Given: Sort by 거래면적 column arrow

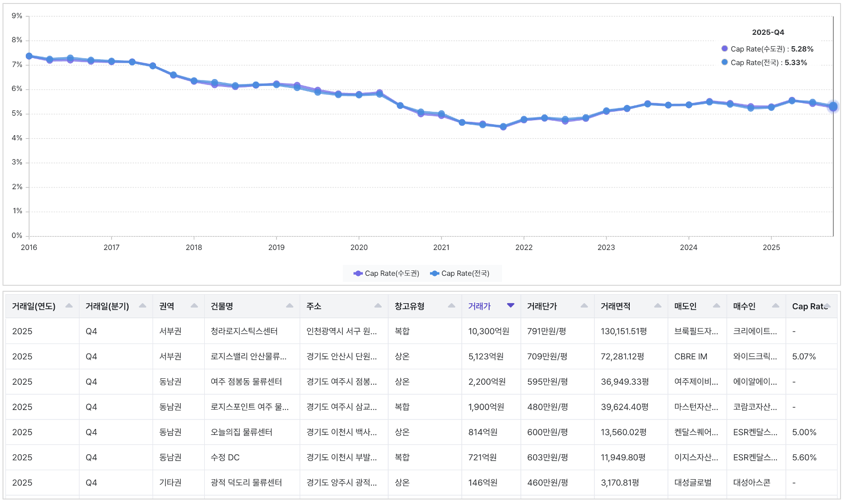Looking at the screenshot, I should (x=658, y=306).
